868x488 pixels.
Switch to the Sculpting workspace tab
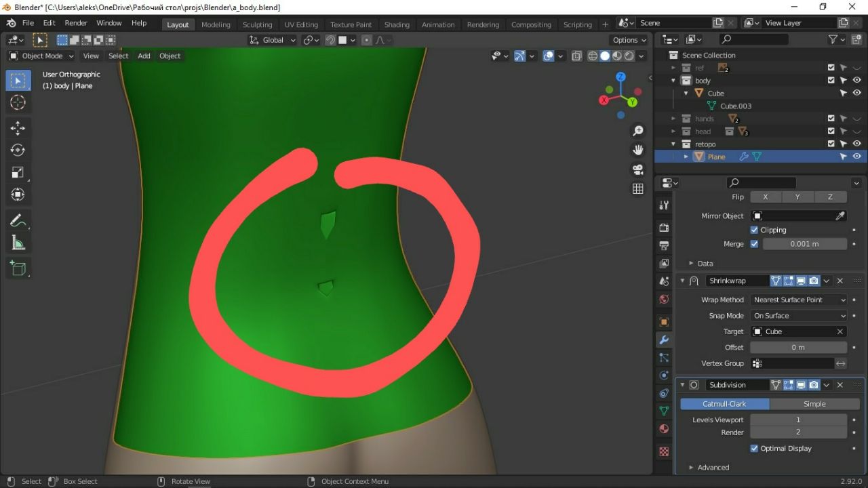click(x=257, y=24)
